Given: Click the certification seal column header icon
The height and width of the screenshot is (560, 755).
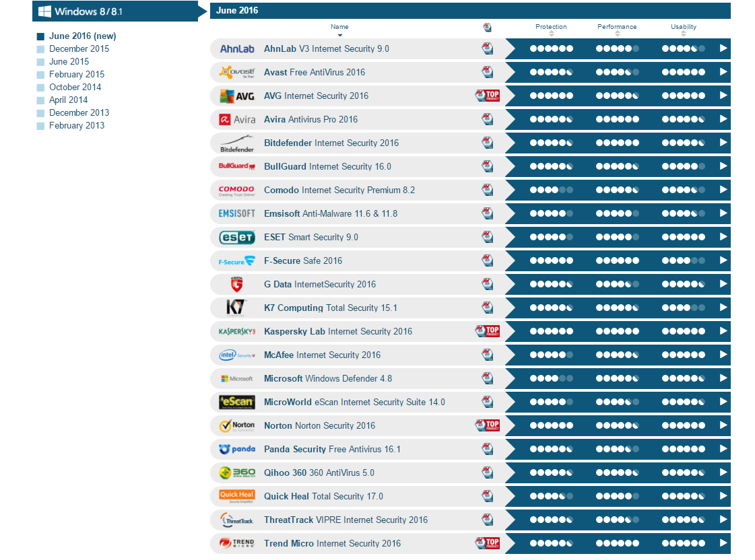Looking at the screenshot, I should pos(488,28).
